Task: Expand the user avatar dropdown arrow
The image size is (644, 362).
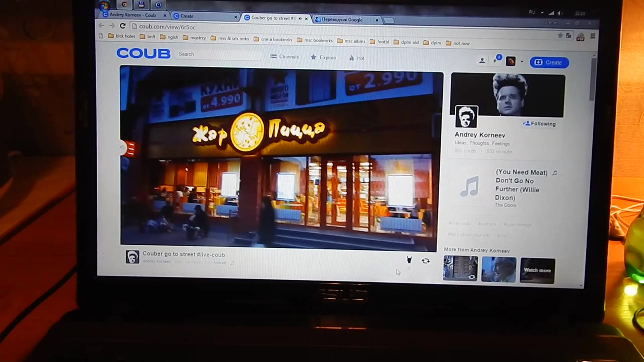Action: [x=522, y=62]
